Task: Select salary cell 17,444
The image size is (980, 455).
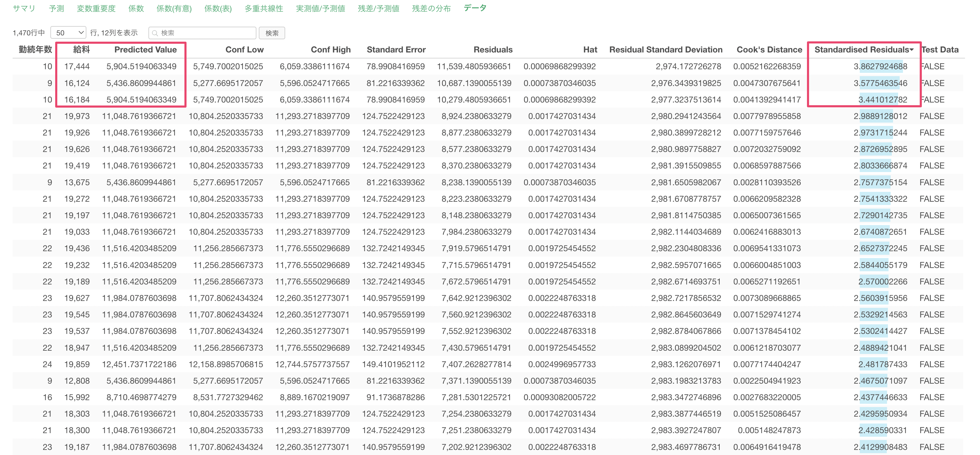Action: pos(77,66)
